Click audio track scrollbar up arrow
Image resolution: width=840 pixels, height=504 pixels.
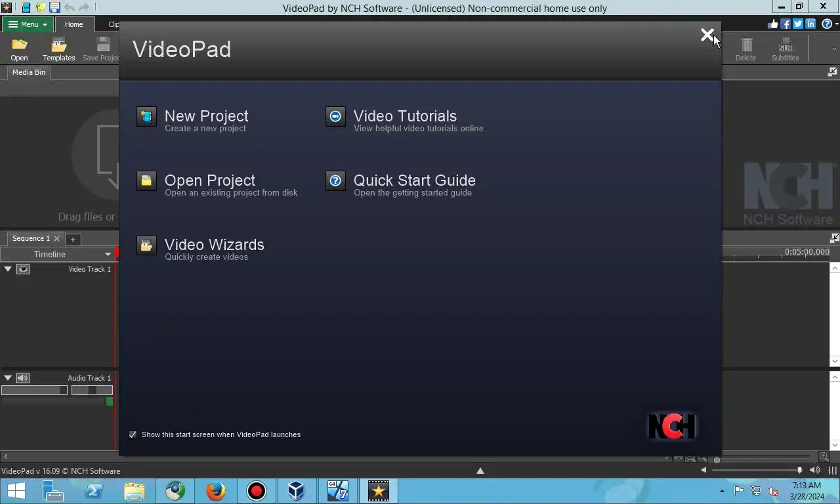(835, 378)
